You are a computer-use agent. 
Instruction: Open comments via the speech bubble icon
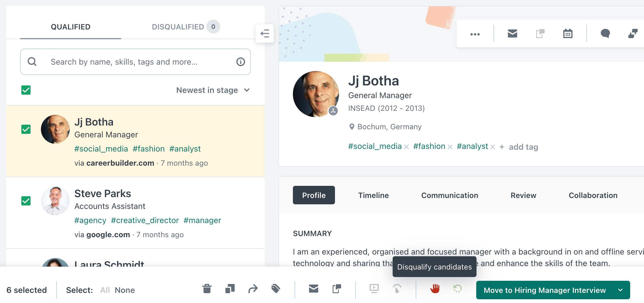tap(605, 33)
